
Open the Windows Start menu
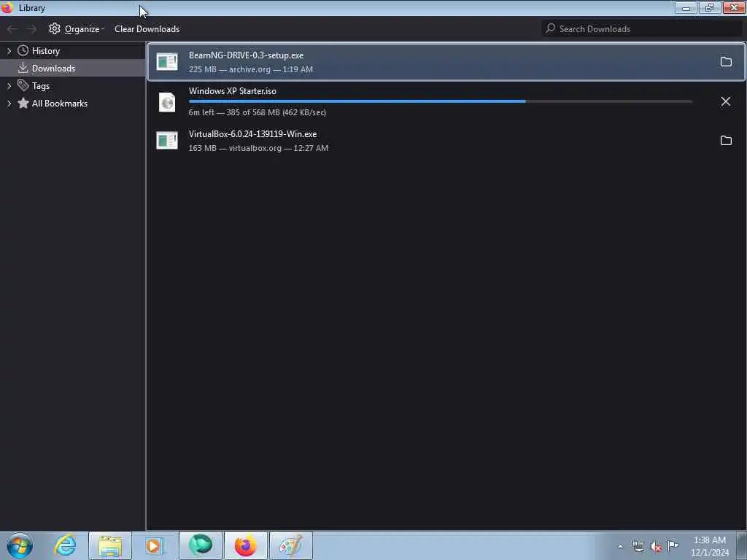point(20,545)
